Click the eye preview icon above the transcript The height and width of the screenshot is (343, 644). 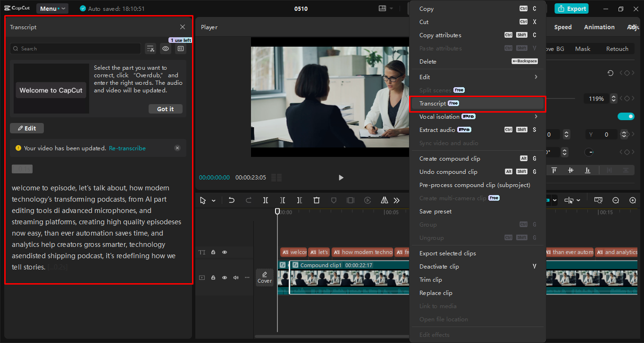point(165,49)
